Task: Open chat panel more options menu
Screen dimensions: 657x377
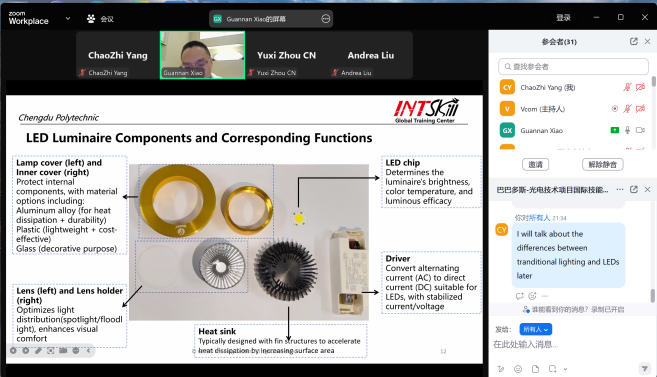Action: pos(620,190)
